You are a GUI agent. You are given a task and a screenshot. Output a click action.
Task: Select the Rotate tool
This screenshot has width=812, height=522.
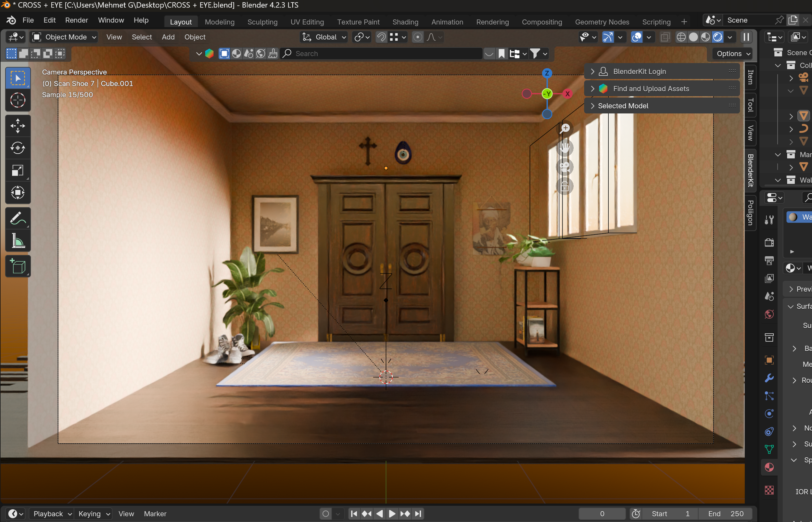pos(18,148)
